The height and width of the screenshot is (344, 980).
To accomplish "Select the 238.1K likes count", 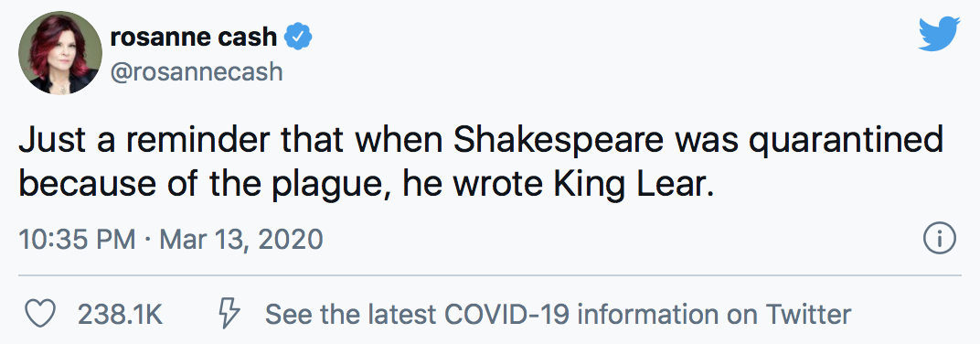I will point(120,315).
